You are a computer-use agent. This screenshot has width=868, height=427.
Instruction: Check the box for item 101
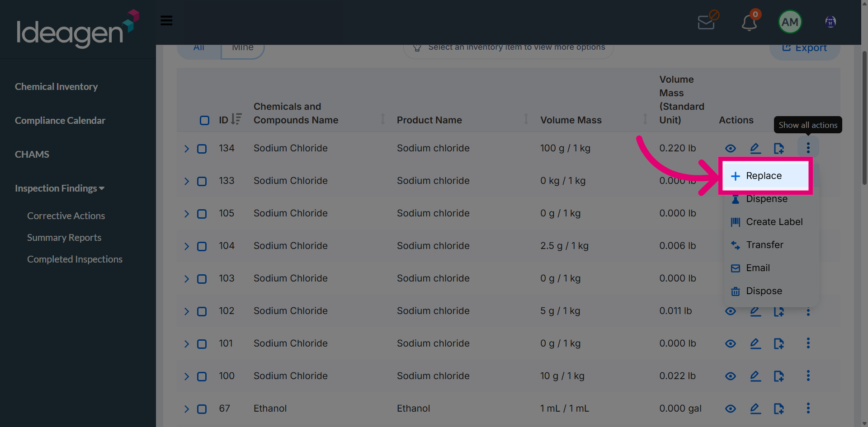tap(202, 344)
